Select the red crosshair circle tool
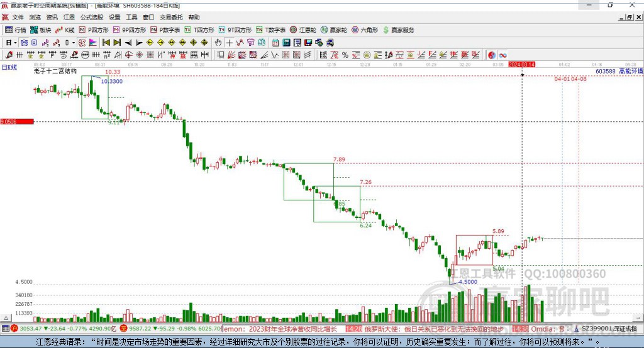644x348 pixels. (128, 55)
